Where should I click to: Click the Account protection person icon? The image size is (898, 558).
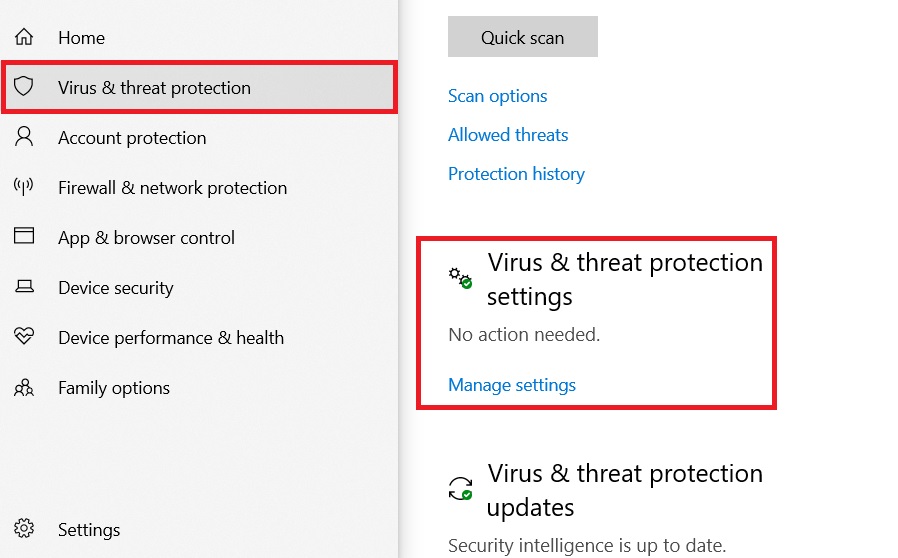click(24, 138)
